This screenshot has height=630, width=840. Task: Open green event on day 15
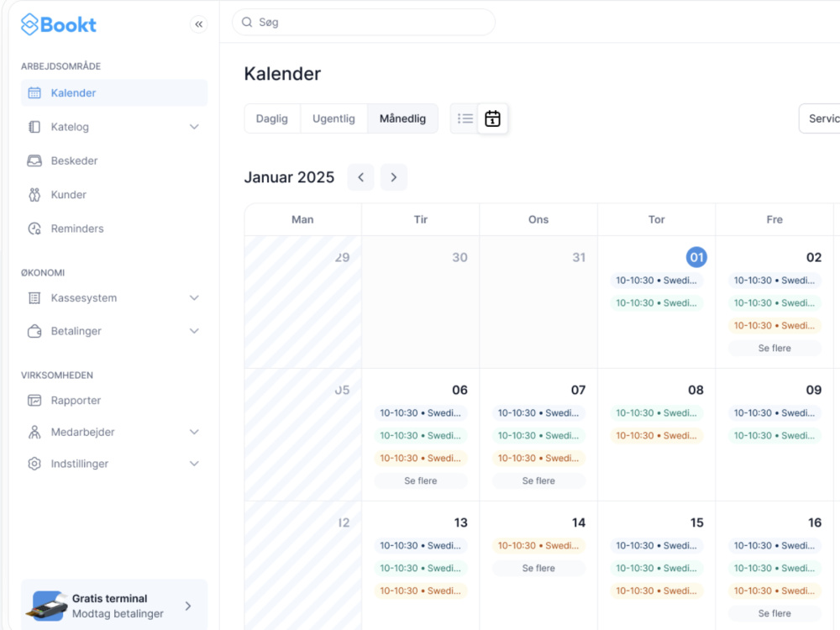(656, 568)
